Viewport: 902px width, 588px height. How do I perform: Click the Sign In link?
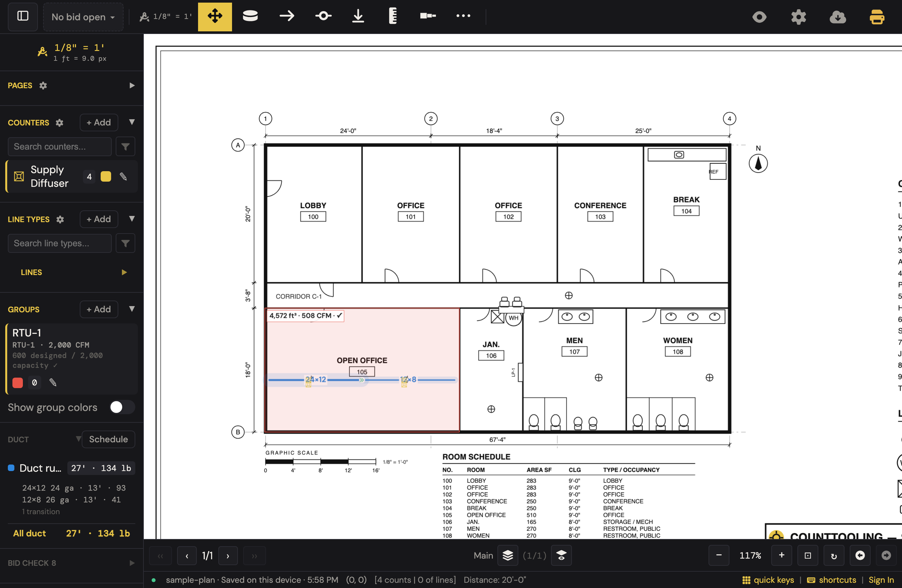[x=881, y=580]
